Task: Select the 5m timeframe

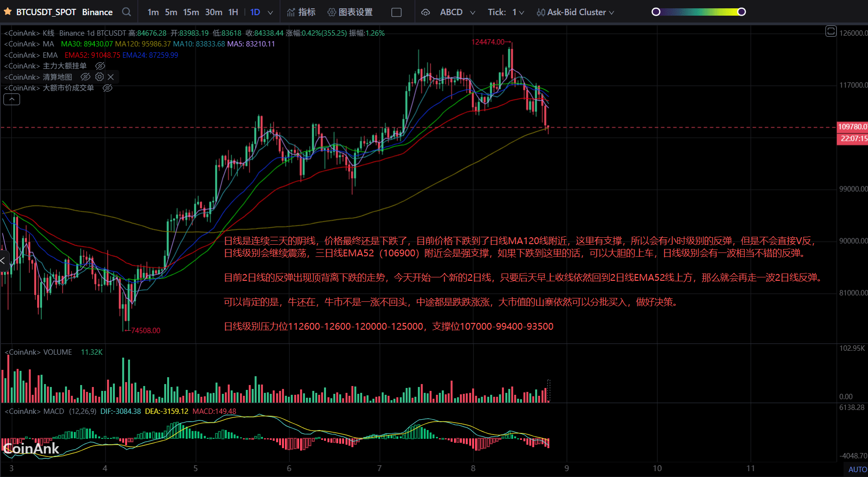Action: point(171,12)
